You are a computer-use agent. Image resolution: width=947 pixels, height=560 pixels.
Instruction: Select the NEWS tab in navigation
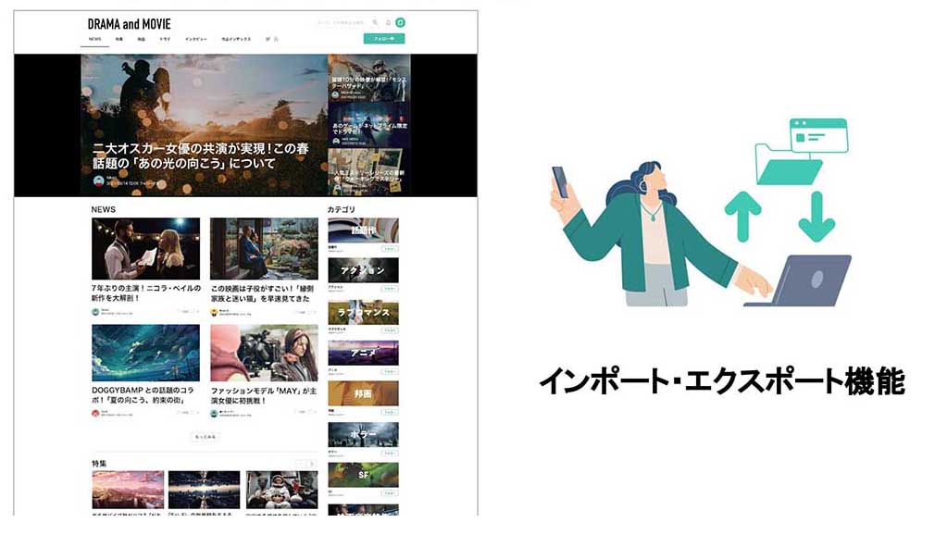94,39
